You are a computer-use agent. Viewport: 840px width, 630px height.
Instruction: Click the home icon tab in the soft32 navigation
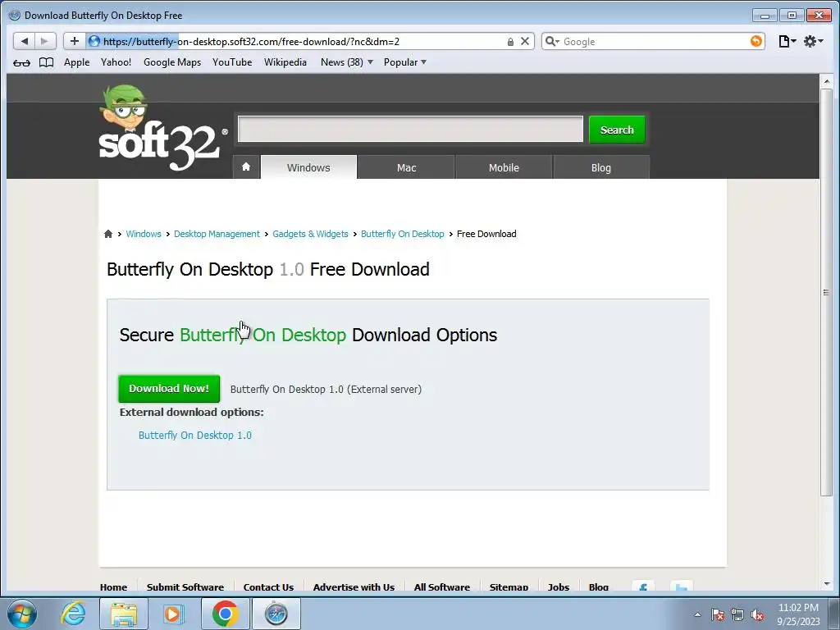pyautogui.click(x=246, y=167)
